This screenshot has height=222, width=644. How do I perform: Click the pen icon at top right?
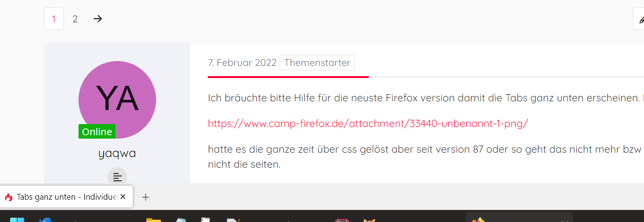[639, 19]
